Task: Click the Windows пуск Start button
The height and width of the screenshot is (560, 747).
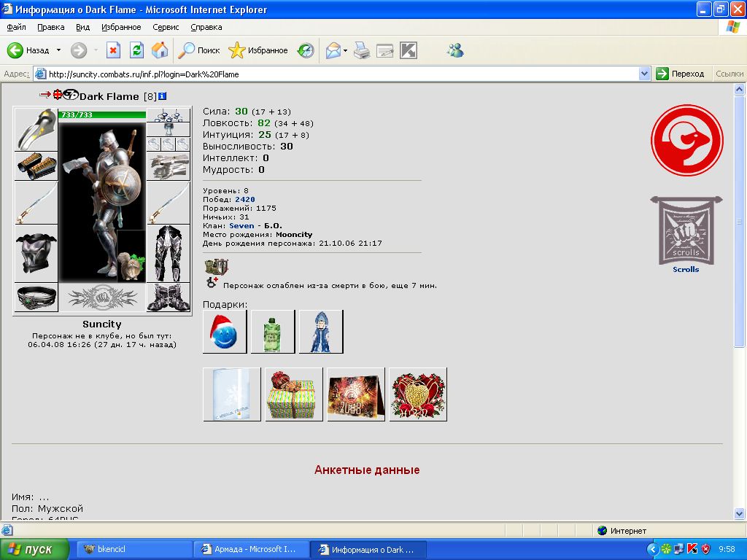Action: [34, 550]
